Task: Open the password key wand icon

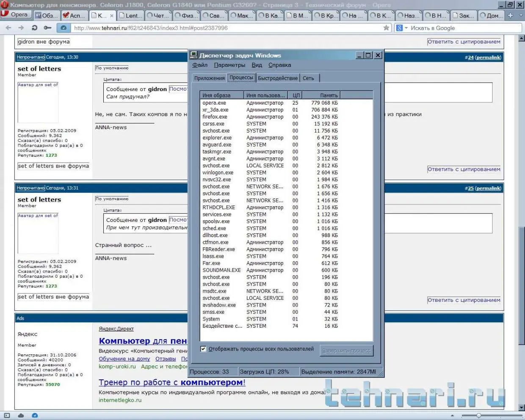Action: pyautogui.click(x=47, y=28)
